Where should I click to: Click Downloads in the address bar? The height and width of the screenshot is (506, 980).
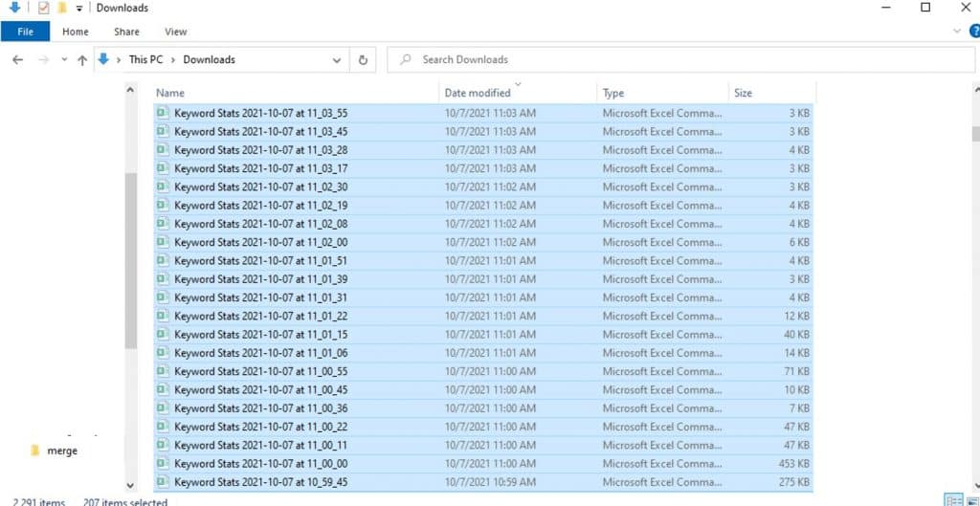[209, 59]
